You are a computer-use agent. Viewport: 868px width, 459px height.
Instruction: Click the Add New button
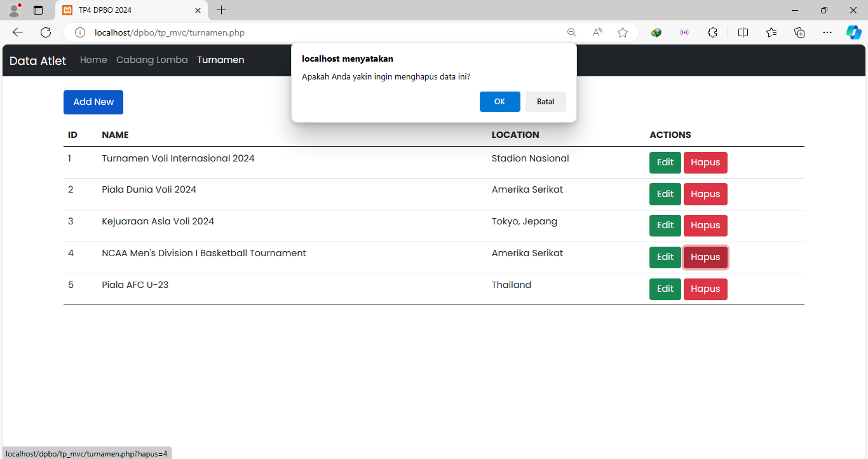[x=93, y=102]
